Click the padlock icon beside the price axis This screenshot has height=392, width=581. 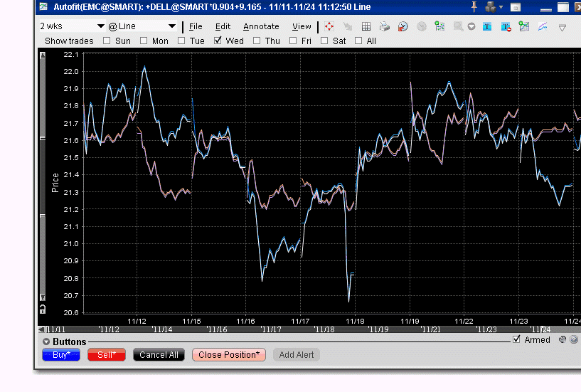point(43,309)
